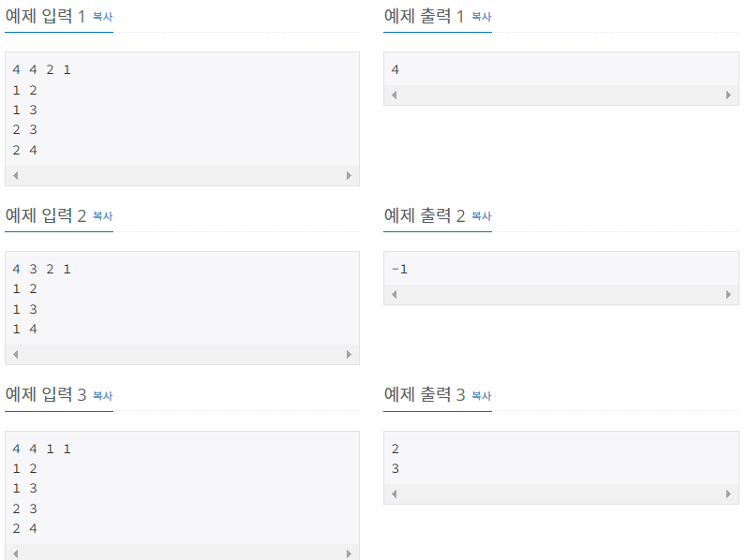The height and width of the screenshot is (560, 746).
Task: Copy example output 1 via 복사 link
Action: click(481, 17)
